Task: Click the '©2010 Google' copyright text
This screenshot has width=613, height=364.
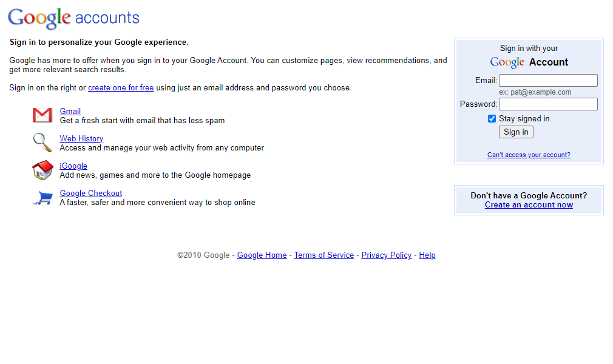Action: 203,255
